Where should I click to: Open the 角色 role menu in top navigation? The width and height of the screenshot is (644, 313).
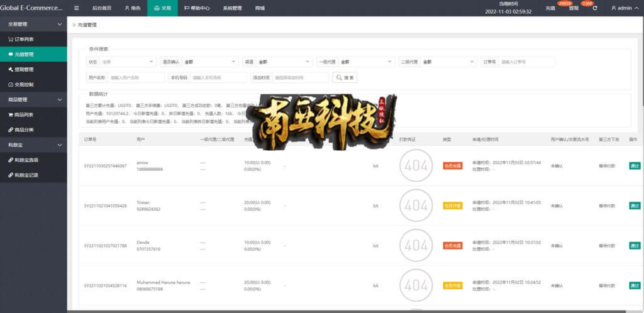coord(133,8)
